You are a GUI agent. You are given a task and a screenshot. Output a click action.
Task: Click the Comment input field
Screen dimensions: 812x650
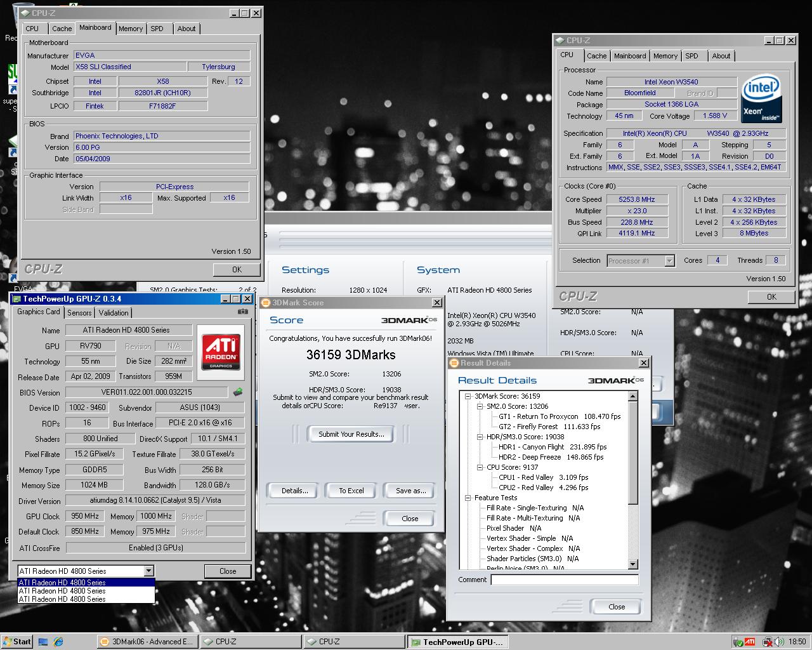(x=565, y=580)
